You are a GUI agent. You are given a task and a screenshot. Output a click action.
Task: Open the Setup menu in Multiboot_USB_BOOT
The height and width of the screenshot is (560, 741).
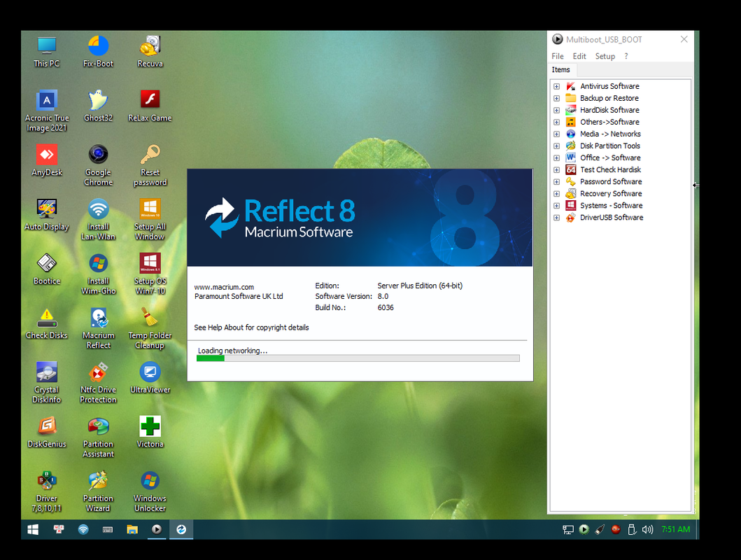[x=605, y=56]
